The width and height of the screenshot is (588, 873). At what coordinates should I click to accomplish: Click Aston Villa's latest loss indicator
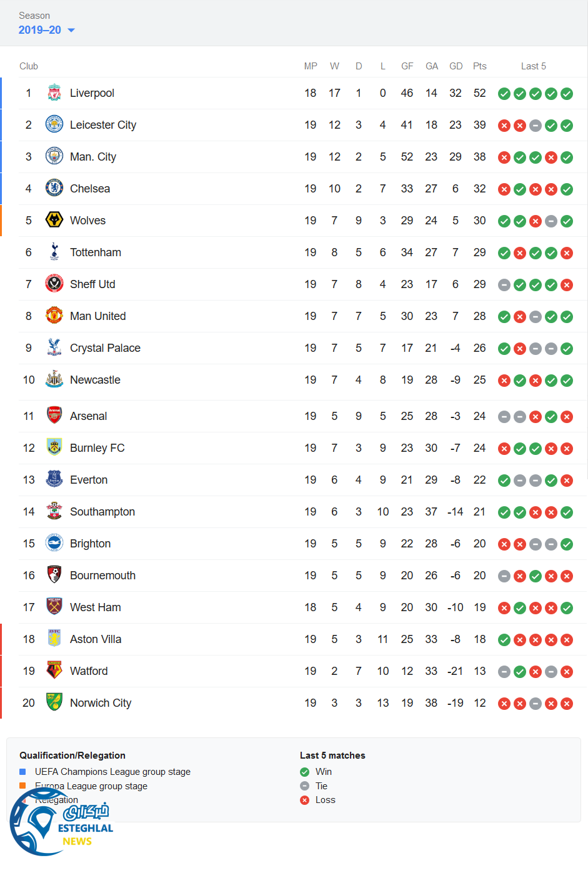point(567,640)
